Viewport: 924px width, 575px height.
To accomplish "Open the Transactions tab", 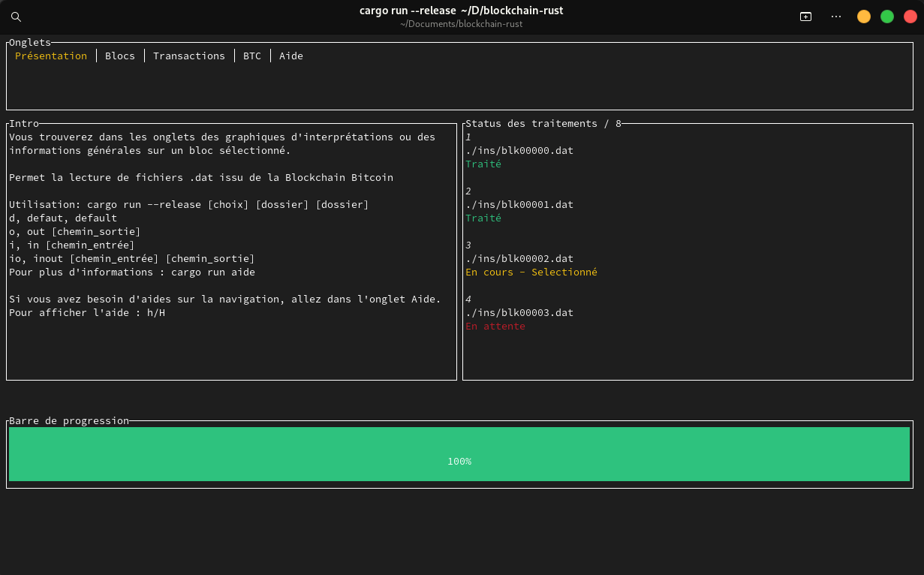I will pyautogui.click(x=188, y=56).
